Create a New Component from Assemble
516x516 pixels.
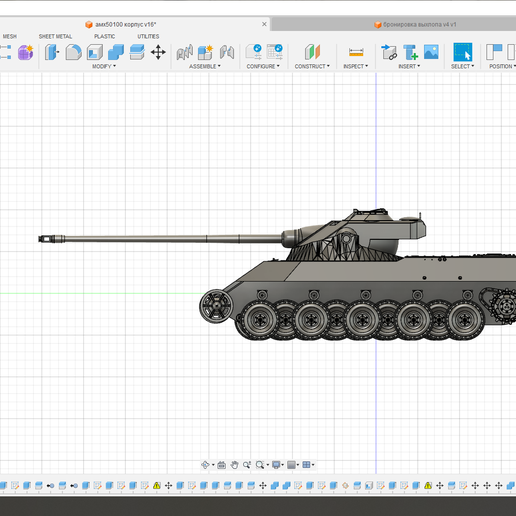(x=205, y=52)
